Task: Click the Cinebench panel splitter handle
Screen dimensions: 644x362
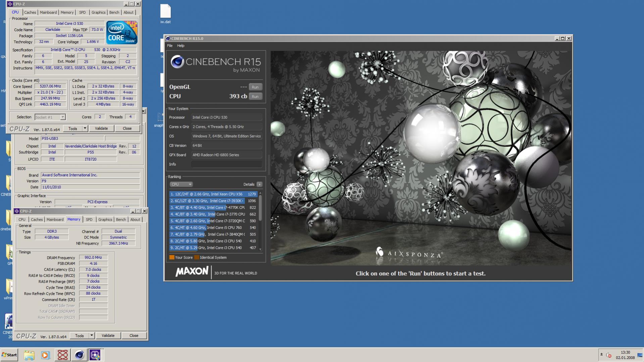Action: coord(268,165)
